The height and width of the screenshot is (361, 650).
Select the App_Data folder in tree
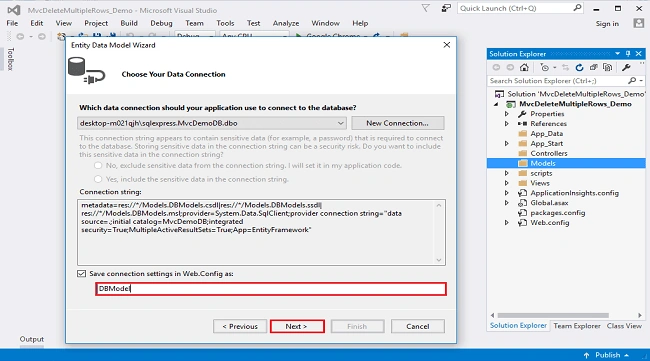pyautogui.click(x=546, y=133)
